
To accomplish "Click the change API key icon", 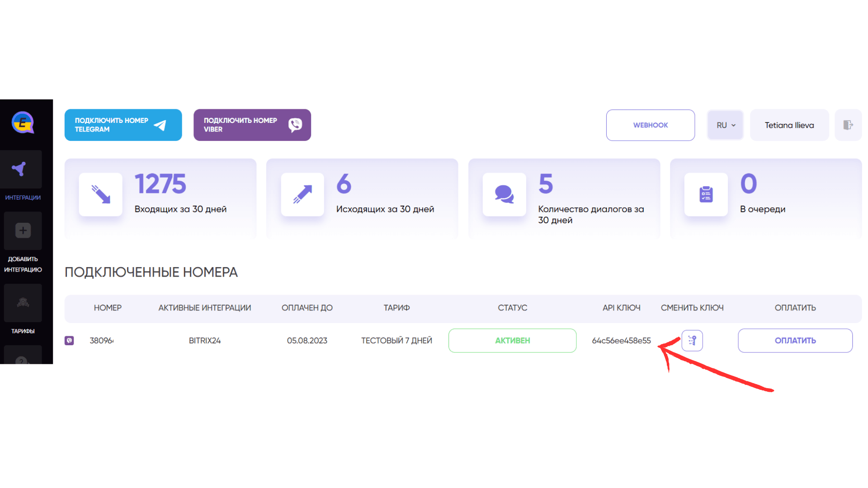I will [x=692, y=340].
